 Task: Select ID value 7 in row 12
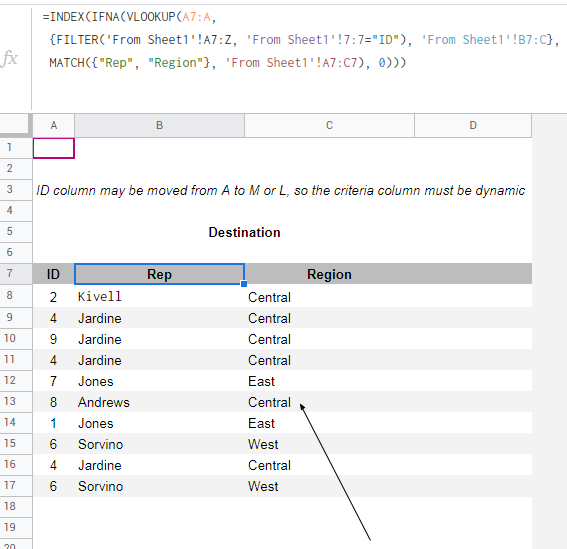[54, 381]
